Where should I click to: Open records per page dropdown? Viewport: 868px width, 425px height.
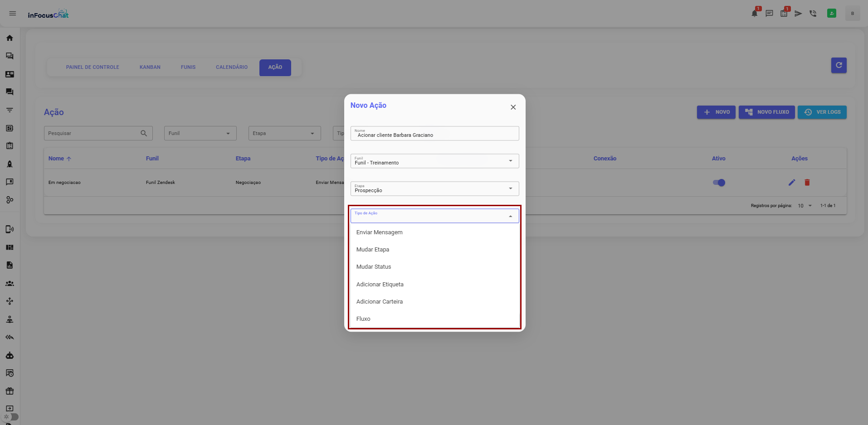(x=805, y=206)
